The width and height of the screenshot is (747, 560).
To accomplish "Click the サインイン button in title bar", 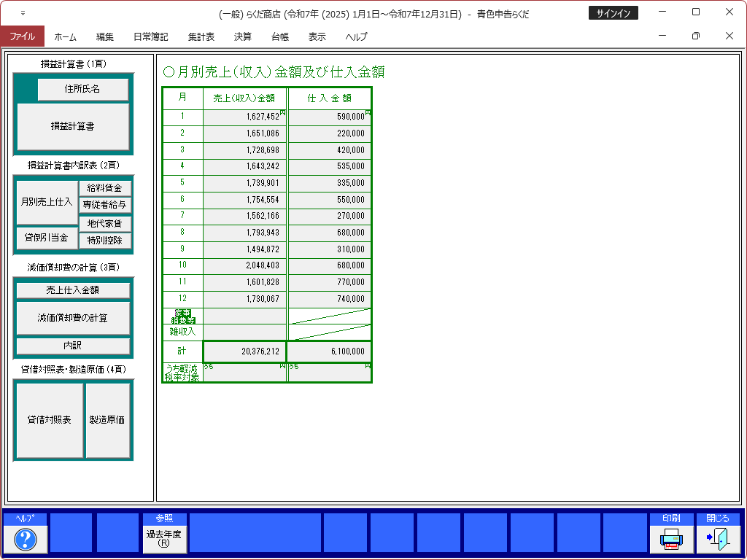I will pos(613,13).
